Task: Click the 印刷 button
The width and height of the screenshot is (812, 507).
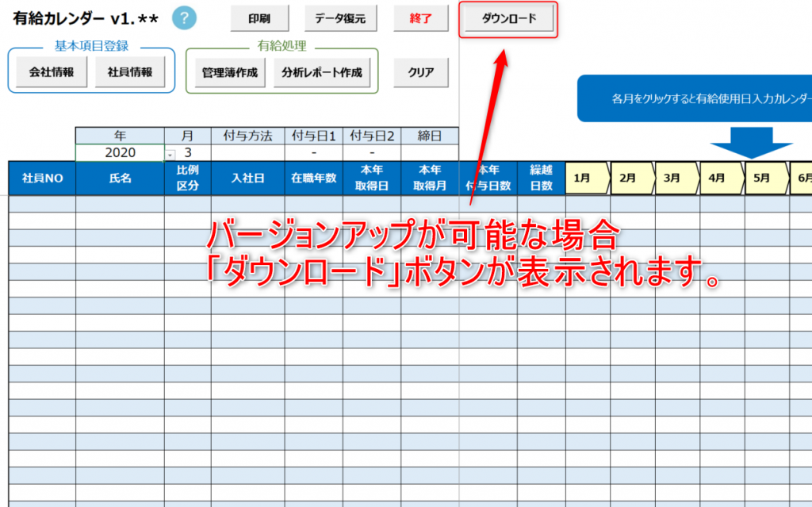Action: (259, 19)
